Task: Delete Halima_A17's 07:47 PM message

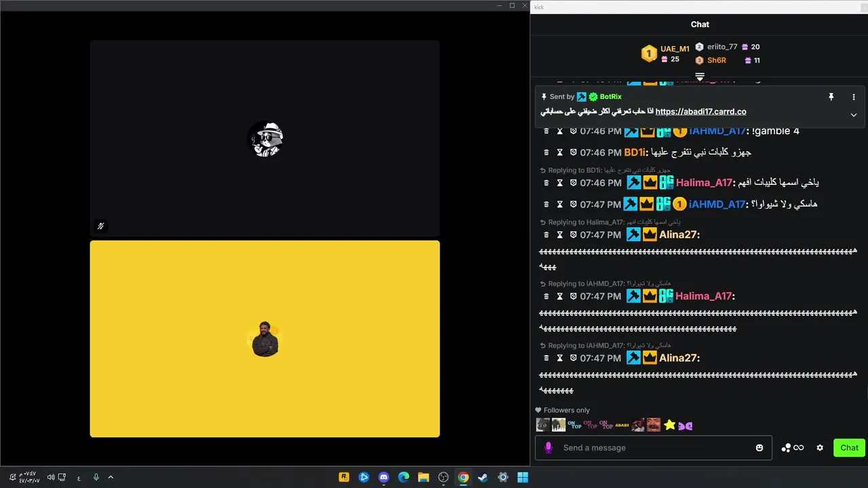Action: [x=547, y=296]
